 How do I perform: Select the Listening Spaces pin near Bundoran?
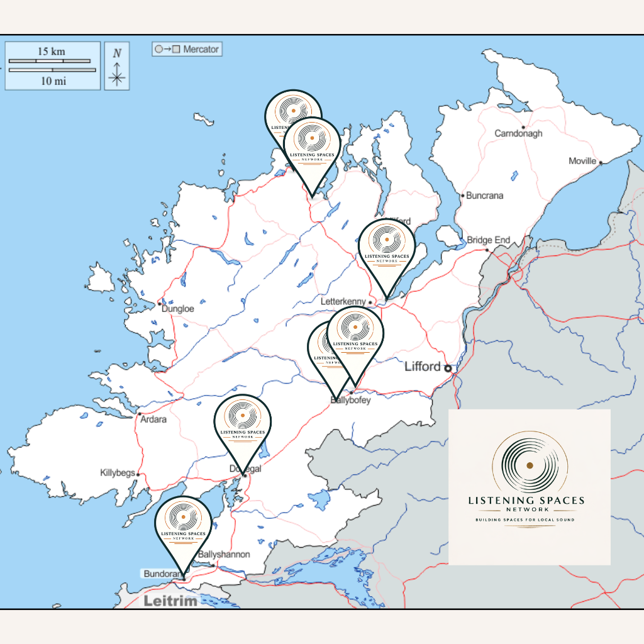click(x=183, y=518)
